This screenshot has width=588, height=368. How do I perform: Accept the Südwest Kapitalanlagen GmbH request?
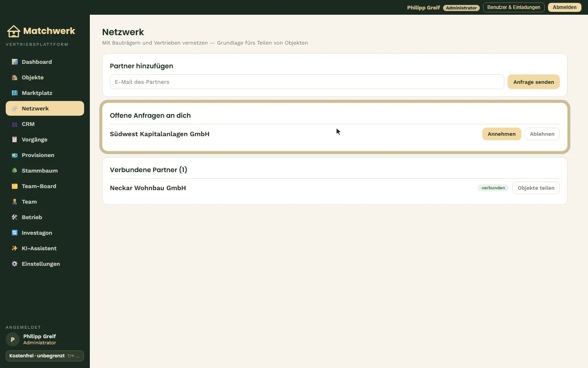tap(501, 134)
